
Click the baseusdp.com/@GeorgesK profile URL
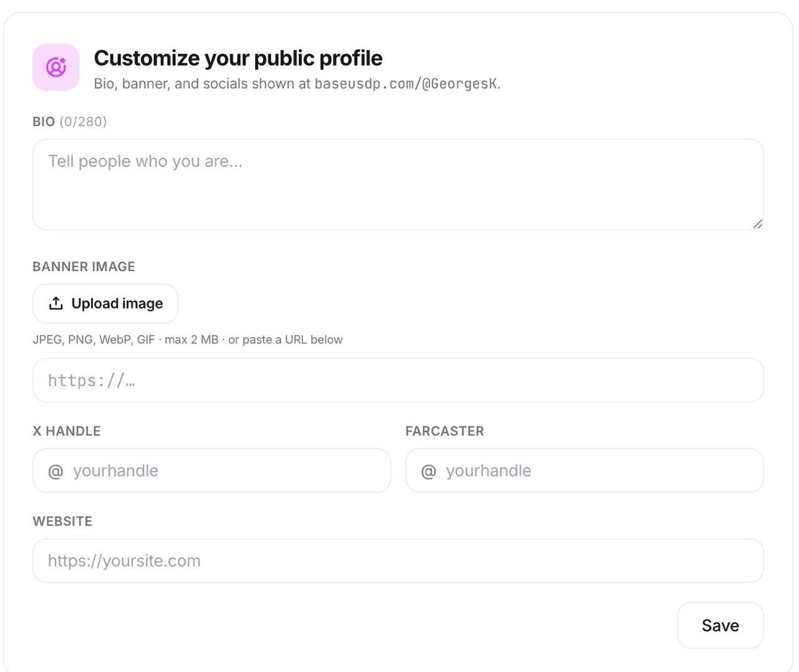[x=405, y=85]
